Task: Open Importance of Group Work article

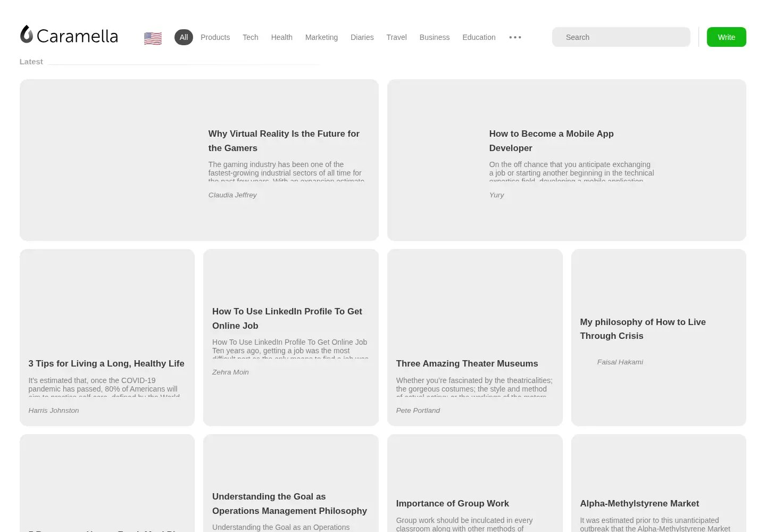Action: (453, 503)
